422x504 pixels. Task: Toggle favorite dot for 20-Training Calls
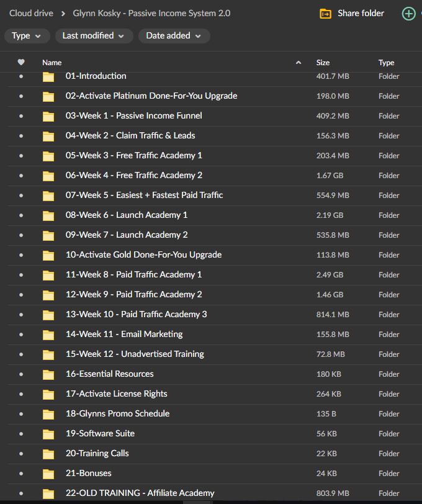21,454
